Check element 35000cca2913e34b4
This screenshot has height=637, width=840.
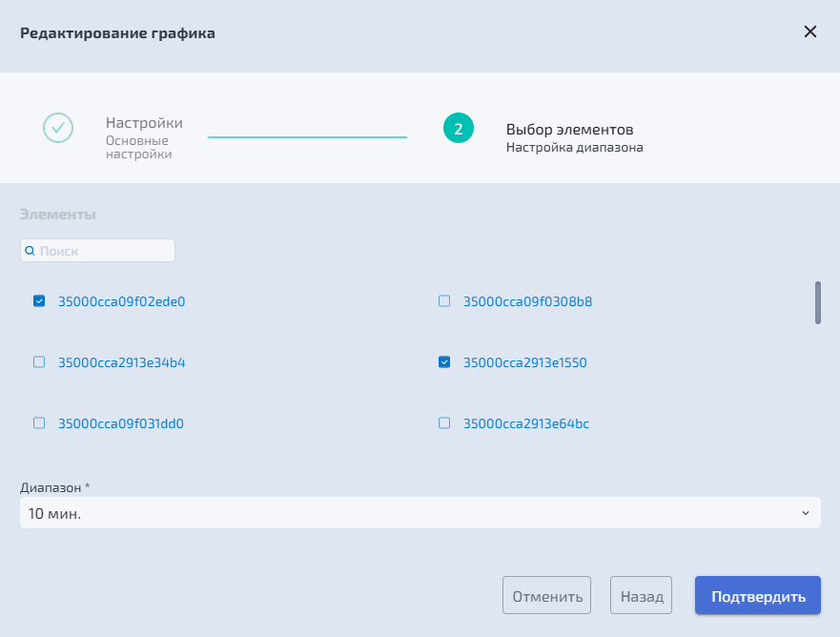tap(39, 362)
